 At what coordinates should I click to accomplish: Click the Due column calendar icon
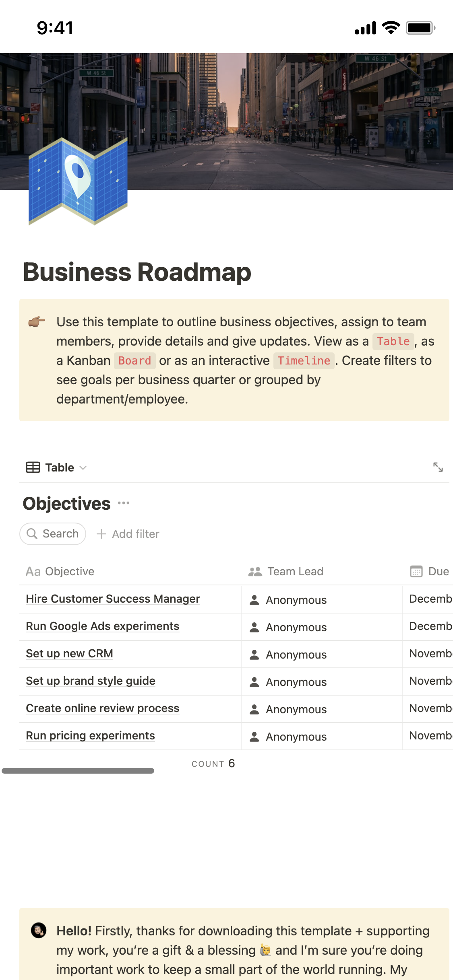tap(416, 572)
